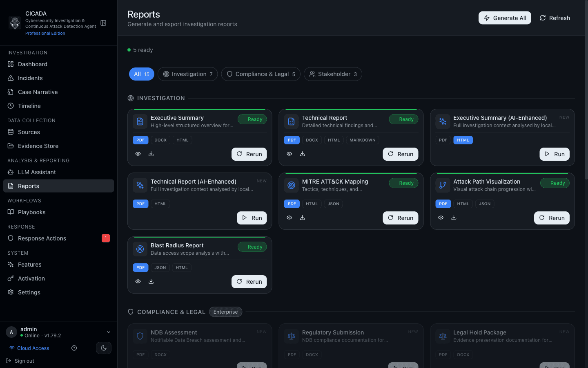Open Sources under Data Collection
The image size is (588, 368).
[x=58, y=132]
